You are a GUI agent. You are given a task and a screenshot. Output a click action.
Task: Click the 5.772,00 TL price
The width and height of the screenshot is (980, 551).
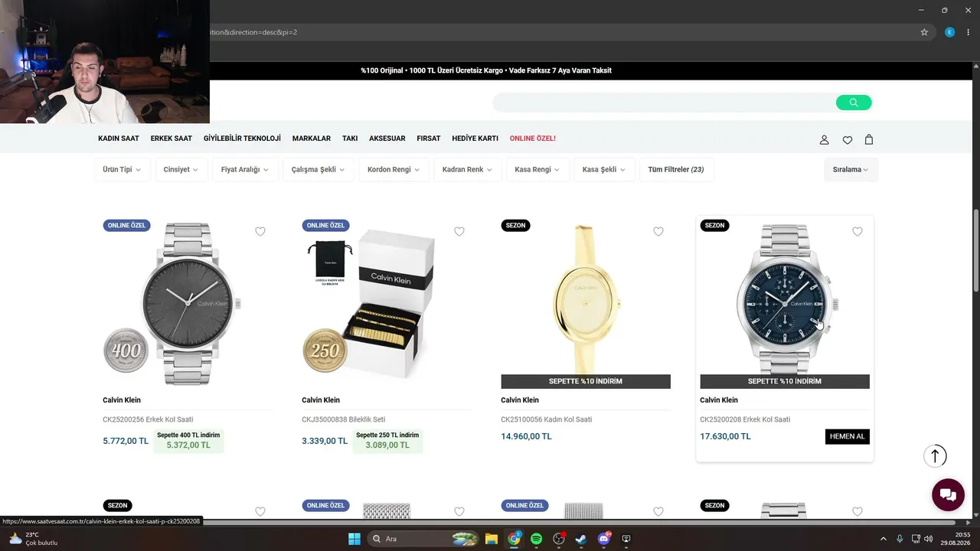tap(126, 441)
